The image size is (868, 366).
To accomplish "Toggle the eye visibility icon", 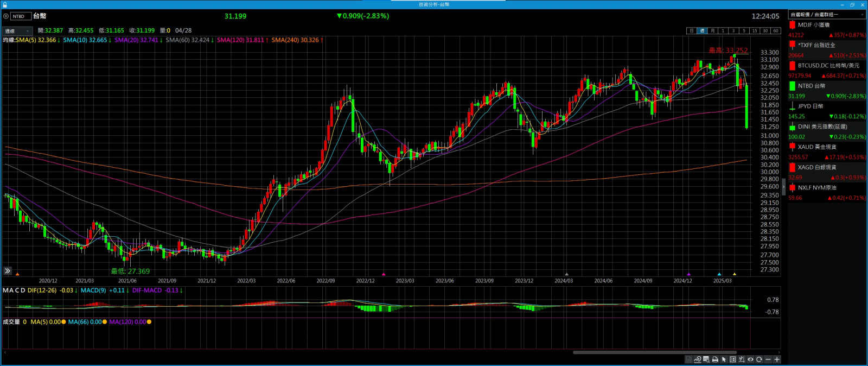I will point(750,359).
